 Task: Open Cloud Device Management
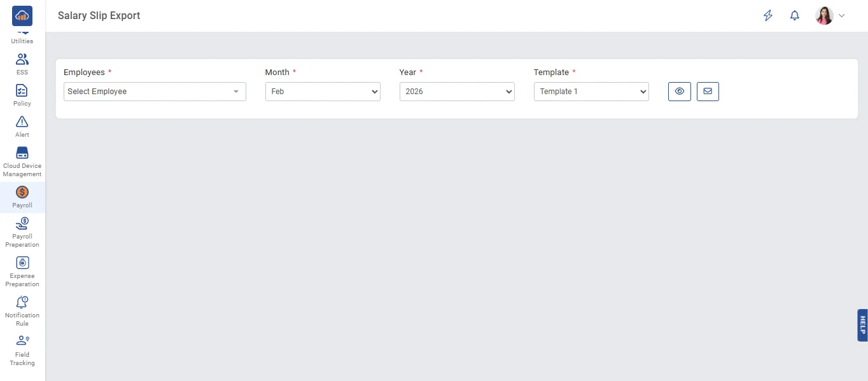point(22,162)
